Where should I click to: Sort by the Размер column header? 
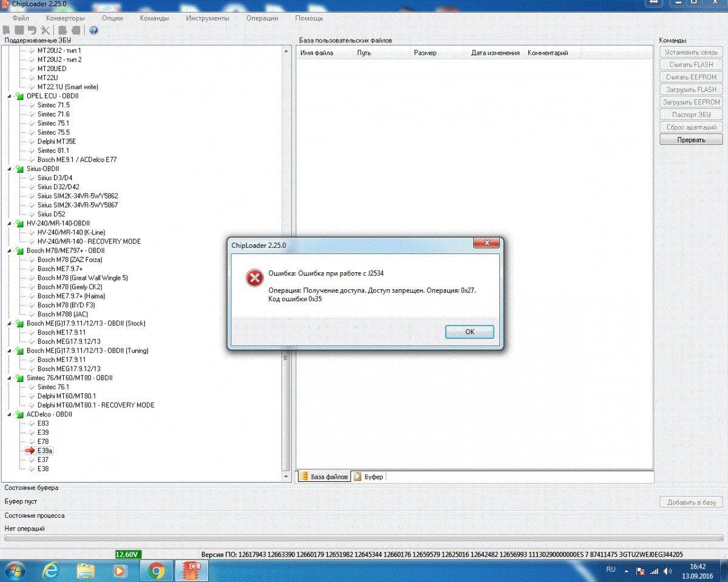coord(439,53)
